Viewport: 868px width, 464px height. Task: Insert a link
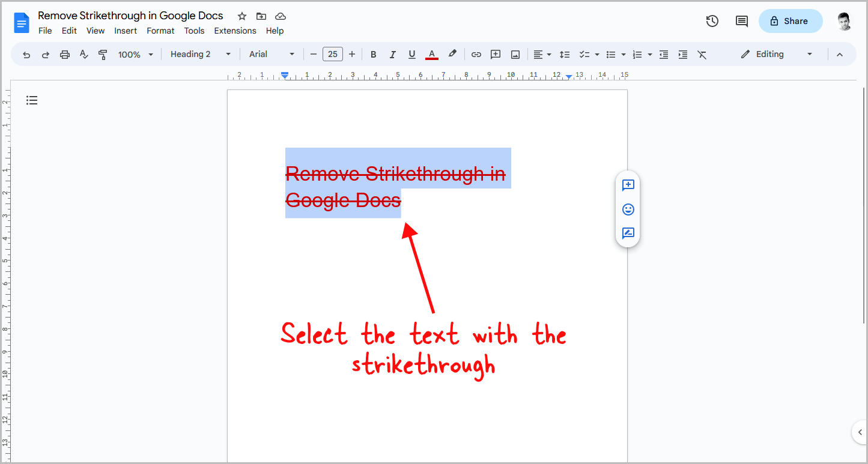476,54
